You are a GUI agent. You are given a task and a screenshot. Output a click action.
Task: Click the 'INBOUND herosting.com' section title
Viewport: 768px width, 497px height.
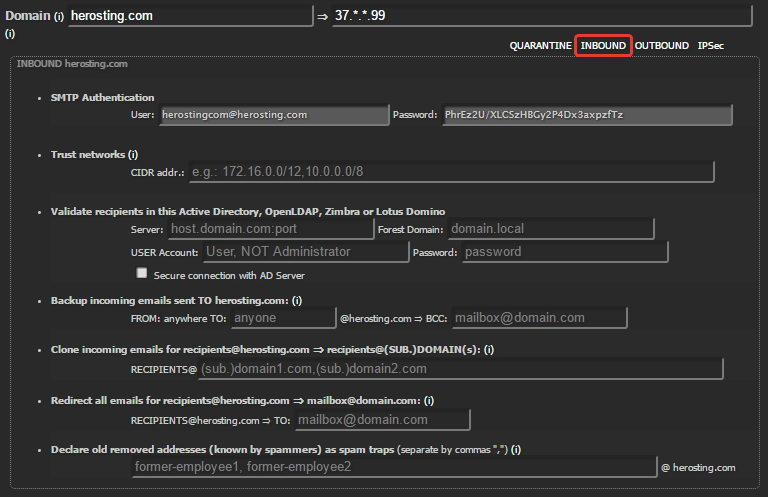[x=72, y=64]
